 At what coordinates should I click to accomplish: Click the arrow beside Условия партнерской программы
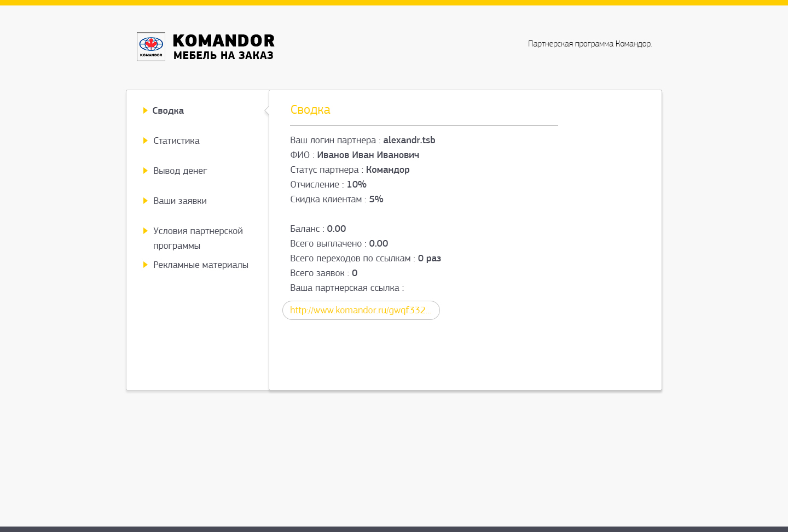click(x=145, y=231)
